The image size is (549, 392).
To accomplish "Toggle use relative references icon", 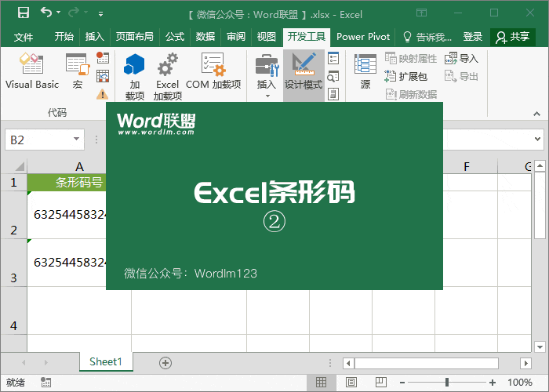I will coord(103,76).
